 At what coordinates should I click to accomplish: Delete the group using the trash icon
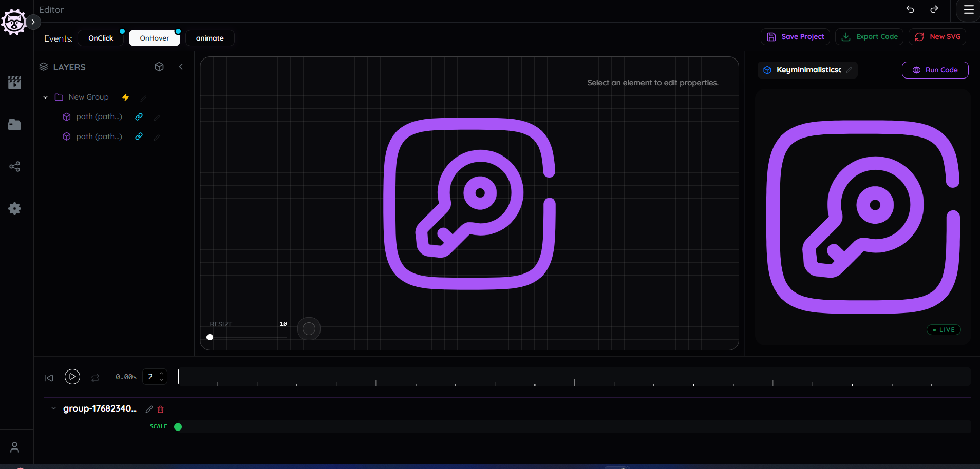coord(161,409)
